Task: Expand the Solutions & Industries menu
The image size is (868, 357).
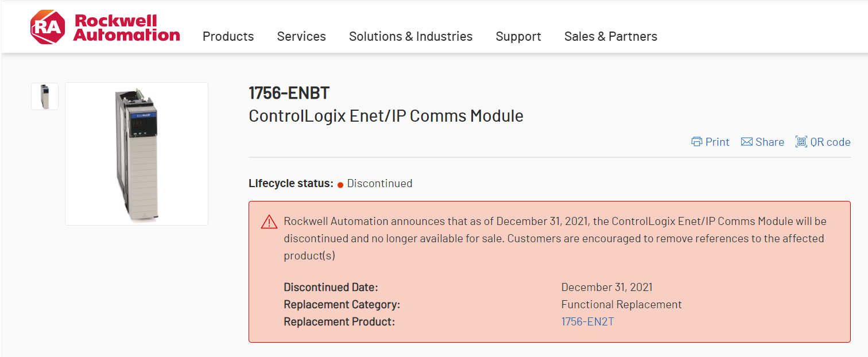Action: coord(410,36)
